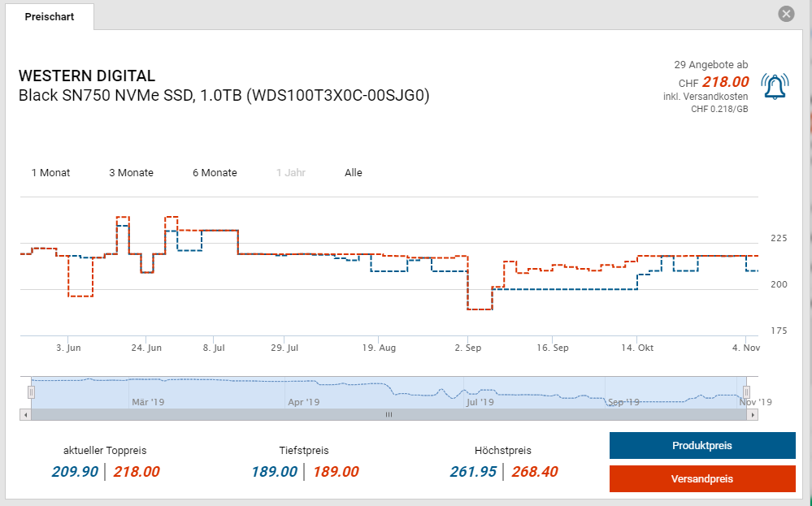Toggle the blue Produktpreis series
Image resolution: width=812 pixels, height=506 pixels.
pos(702,446)
